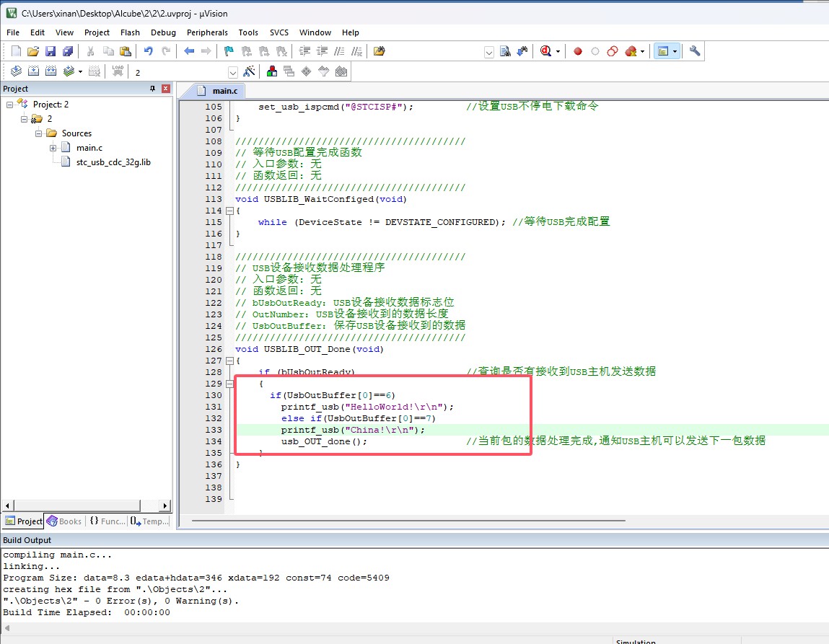Image resolution: width=829 pixels, height=644 pixels.
Task: Open the SVCS menu
Action: point(279,32)
